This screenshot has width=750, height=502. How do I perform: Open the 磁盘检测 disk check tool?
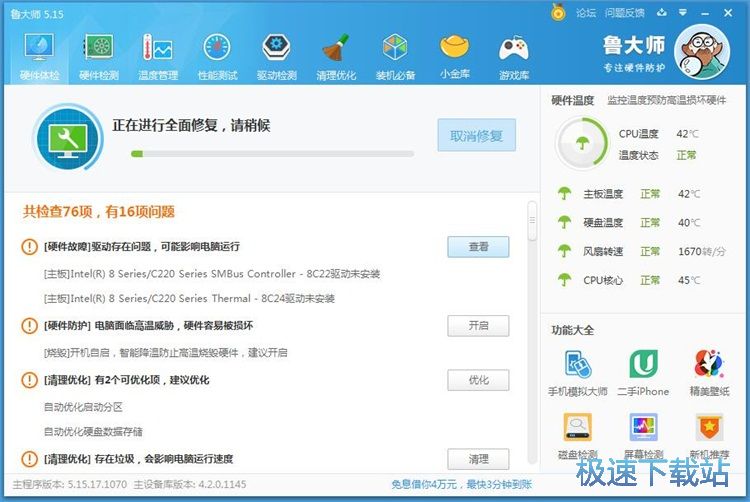pyautogui.click(x=578, y=436)
